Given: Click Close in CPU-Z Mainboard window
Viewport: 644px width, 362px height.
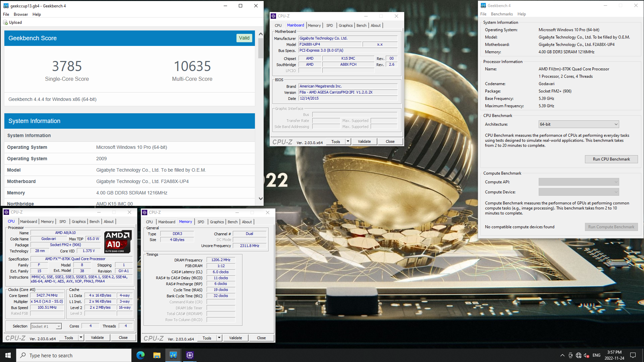Looking at the screenshot, I should pos(390,141).
